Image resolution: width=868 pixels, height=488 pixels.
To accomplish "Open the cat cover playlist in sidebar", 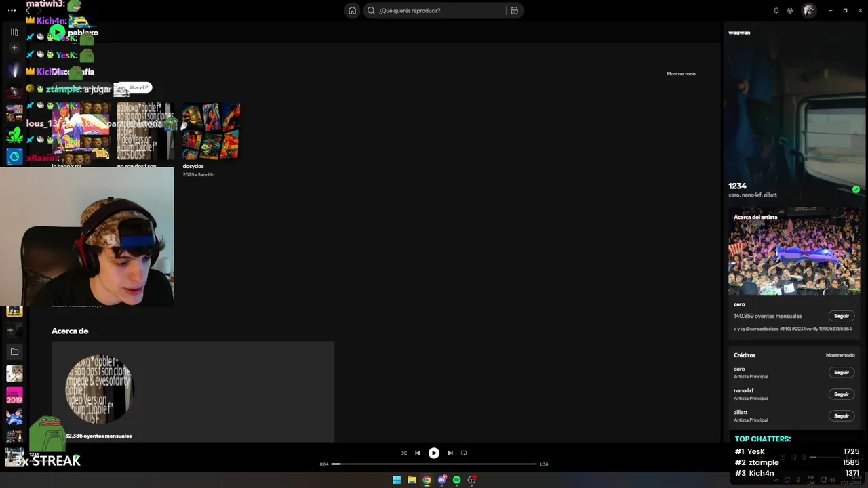I will pyautogui.click(x=14, y=373).
